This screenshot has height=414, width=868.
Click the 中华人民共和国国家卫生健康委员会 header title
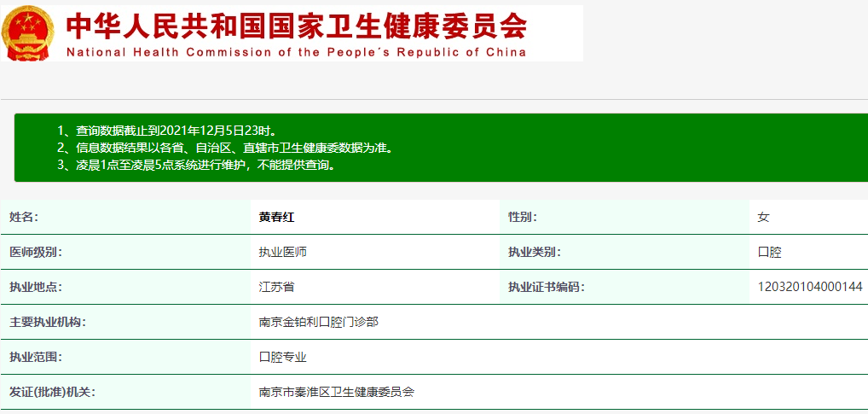(297, 26)
